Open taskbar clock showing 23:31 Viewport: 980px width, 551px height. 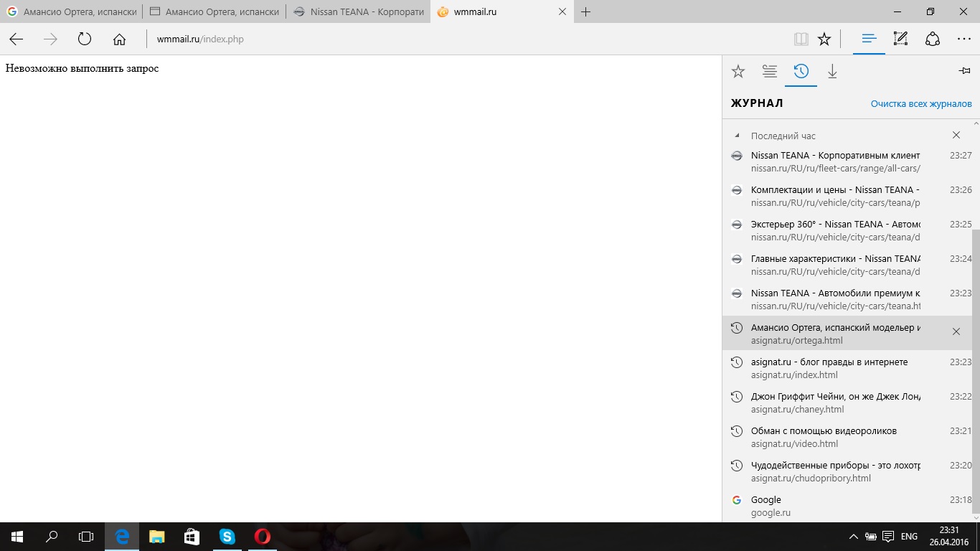click(948, 537)
